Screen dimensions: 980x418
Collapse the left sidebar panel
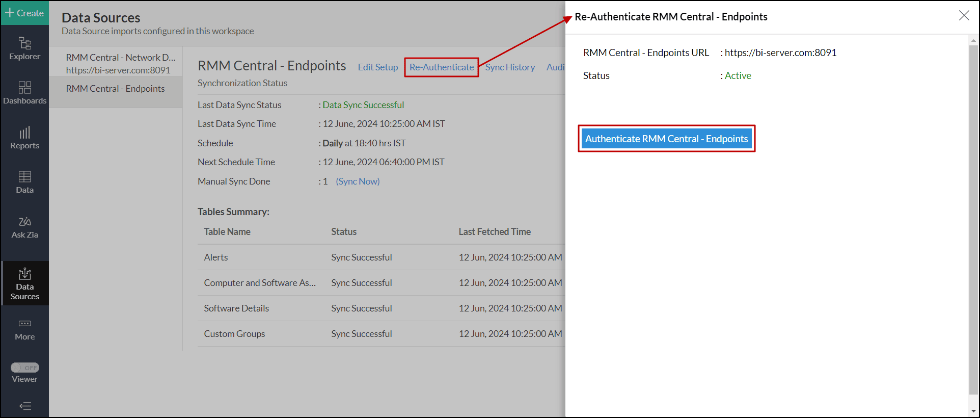[x=24, y=406]
